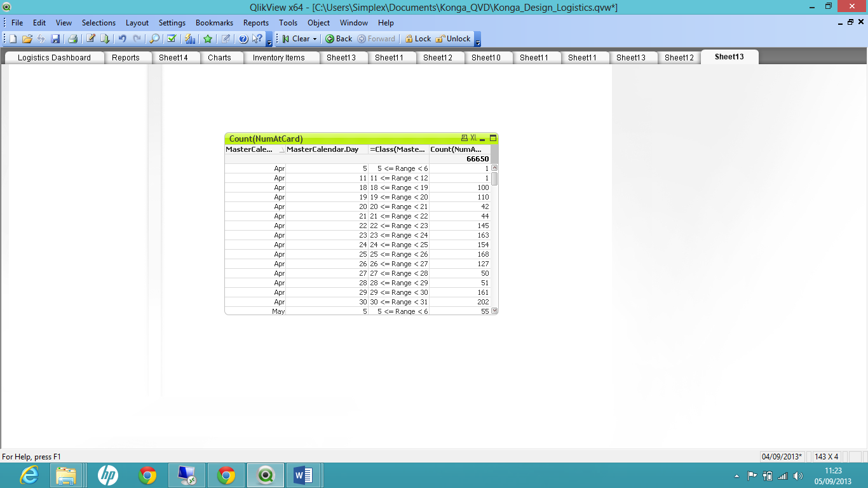Click the QlikView taskbar icon
The width and height of the screenshot is (868, 488).
[x=266, y=475]
